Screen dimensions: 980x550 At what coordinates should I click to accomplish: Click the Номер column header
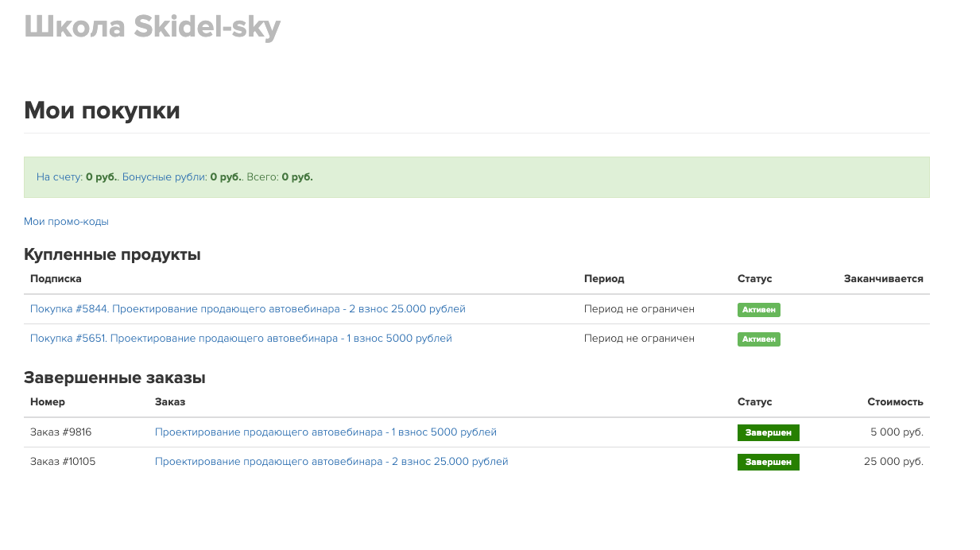(48, 402)
